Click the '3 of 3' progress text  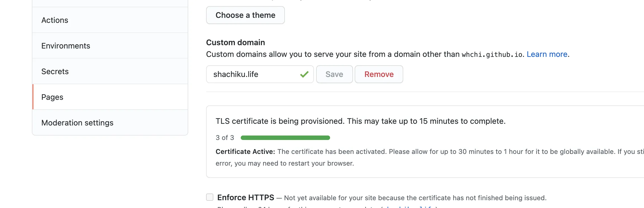[x=225, y=138]
